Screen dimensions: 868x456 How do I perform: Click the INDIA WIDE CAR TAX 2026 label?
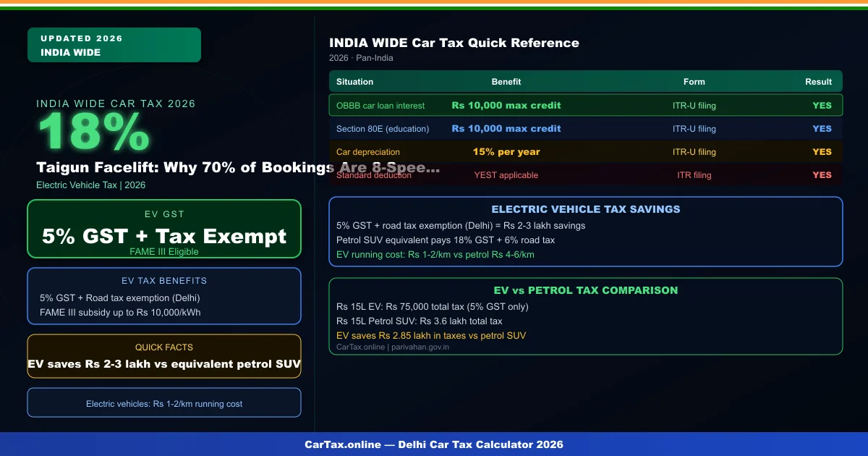(116, 104)
